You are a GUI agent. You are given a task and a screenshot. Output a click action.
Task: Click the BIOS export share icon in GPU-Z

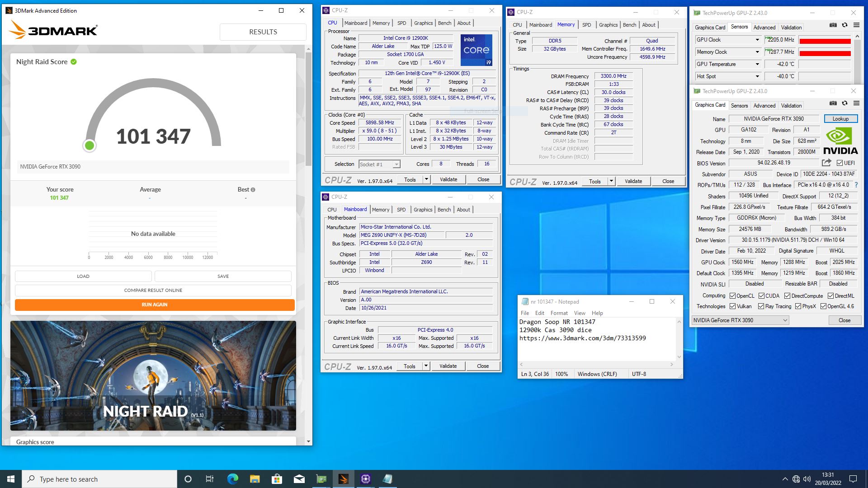tap(826, 163)
